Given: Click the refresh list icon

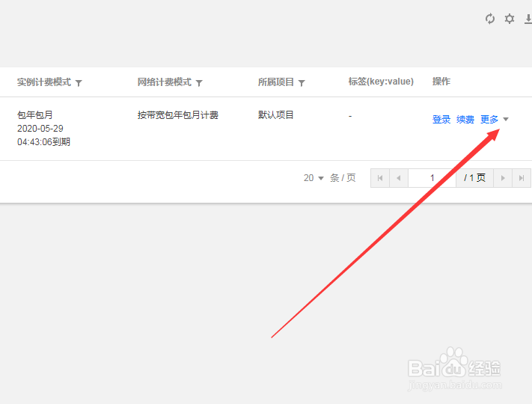Looking at the screenshot, I should [x=490, y=19].
